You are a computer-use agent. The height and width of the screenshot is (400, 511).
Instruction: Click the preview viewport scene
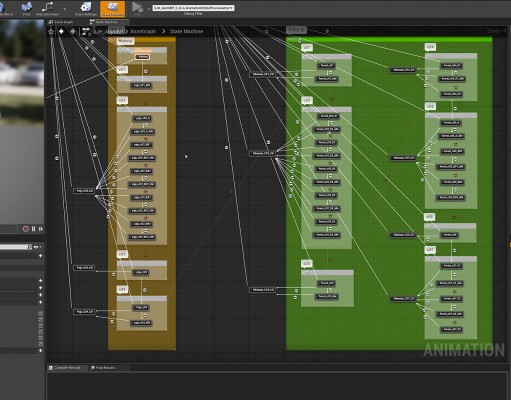pos(22,122)
